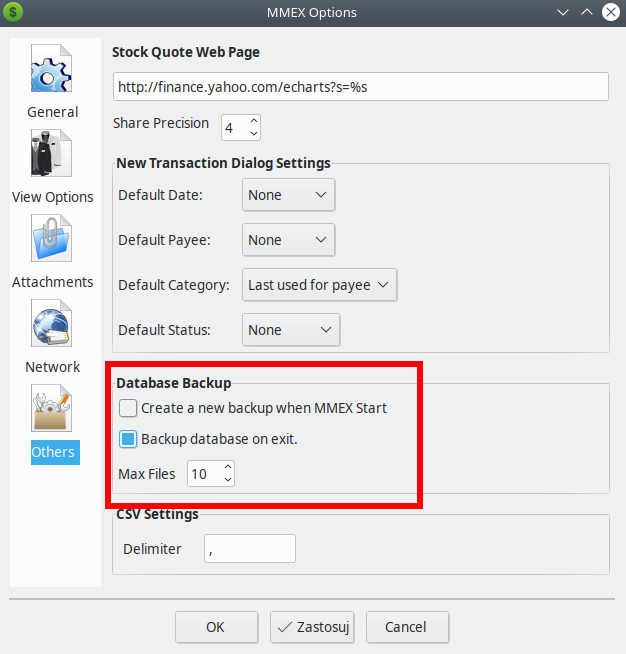Uncheck Backup database on exit

tap(128, 439)
